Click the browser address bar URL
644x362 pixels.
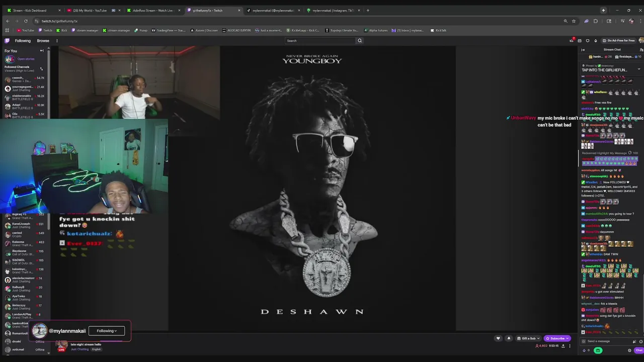point(59,21)
